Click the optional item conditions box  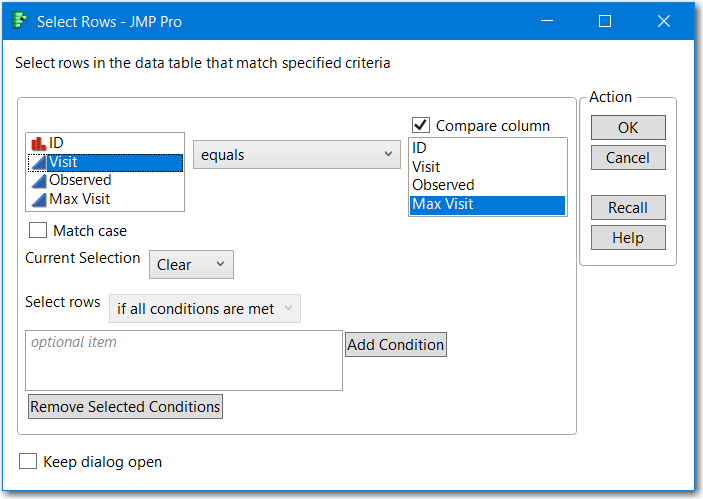pyautogui.click(x=184, y=361)
